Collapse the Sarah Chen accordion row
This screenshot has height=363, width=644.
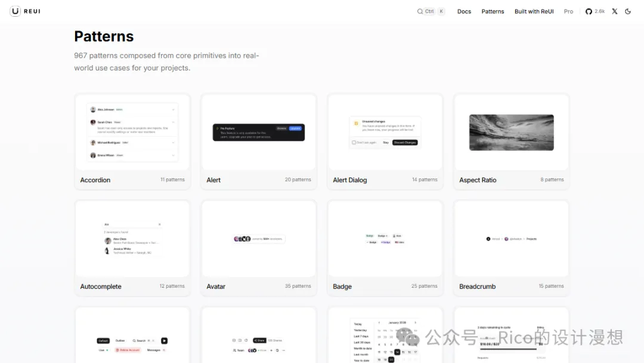(173, 122)
